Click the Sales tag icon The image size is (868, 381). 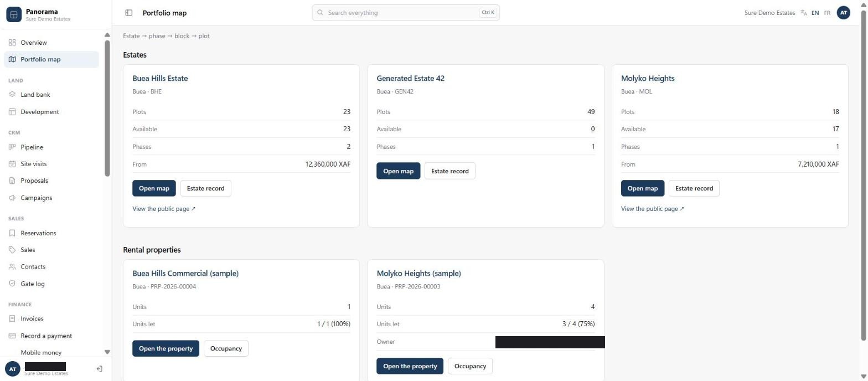pos(12,250)
